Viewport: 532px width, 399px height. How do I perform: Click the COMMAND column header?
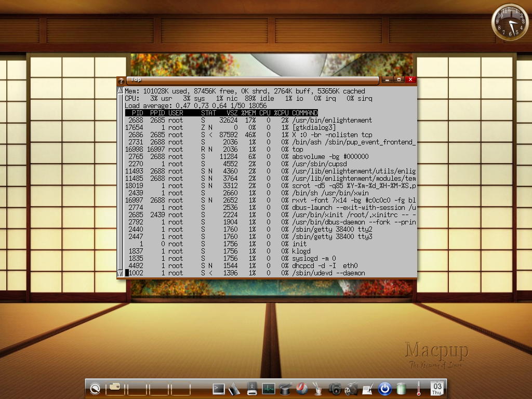[304, 113]
